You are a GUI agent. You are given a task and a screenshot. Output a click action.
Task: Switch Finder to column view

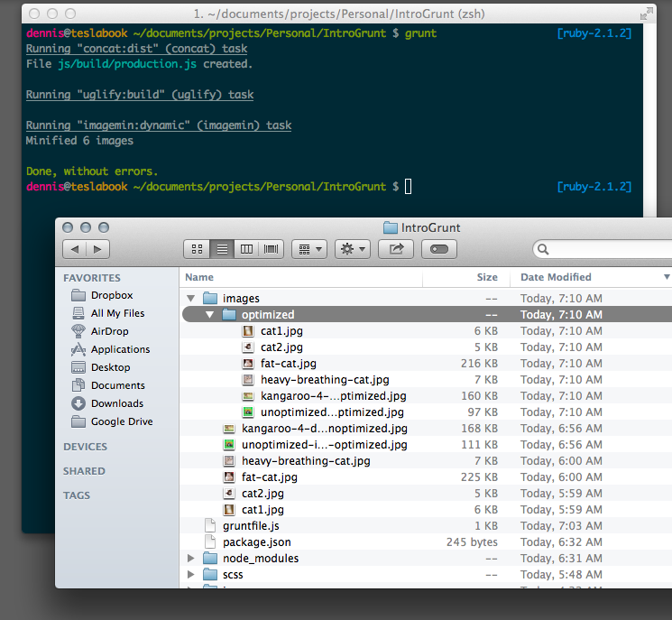pyautogui.click(x=246, y=249)
